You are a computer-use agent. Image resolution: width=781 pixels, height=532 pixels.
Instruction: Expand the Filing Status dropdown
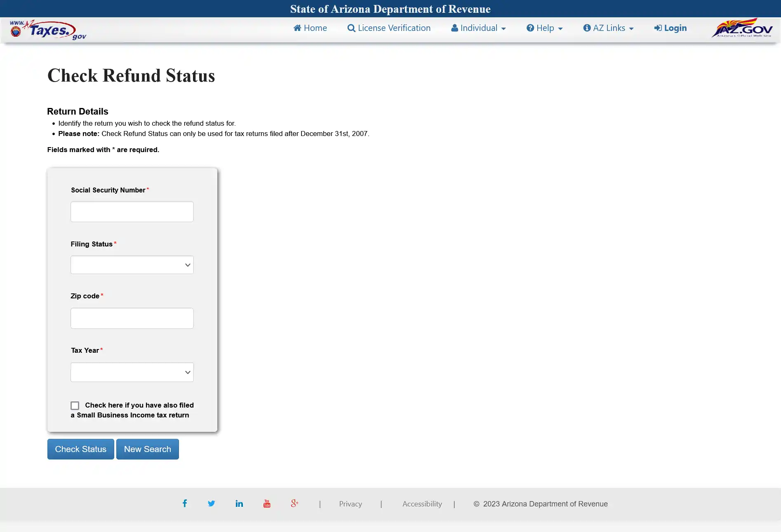(x=132, y=265)
